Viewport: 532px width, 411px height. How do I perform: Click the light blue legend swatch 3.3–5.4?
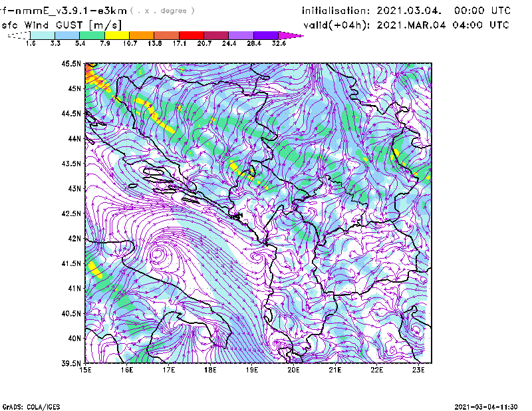pos(67,35)
